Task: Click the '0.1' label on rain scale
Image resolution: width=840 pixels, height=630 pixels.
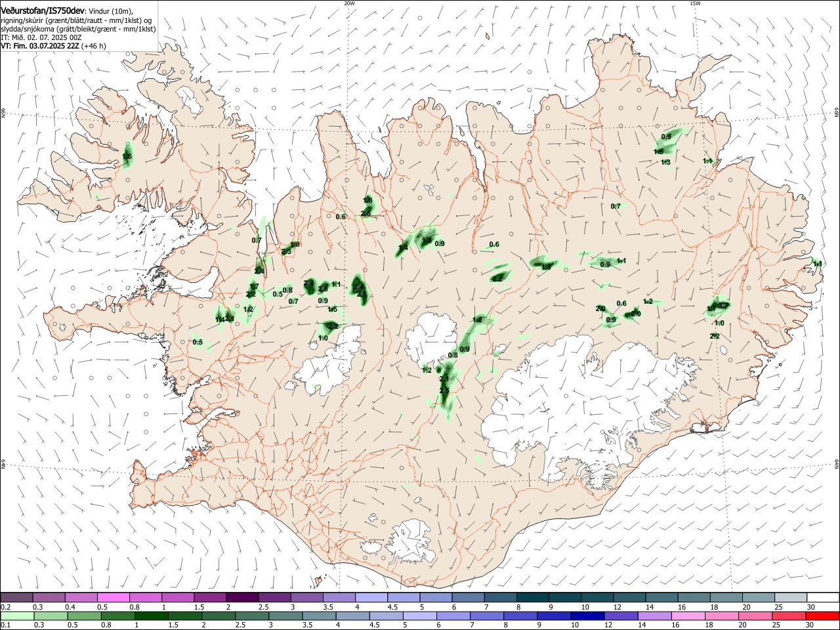Action: (x=6, y=625)
